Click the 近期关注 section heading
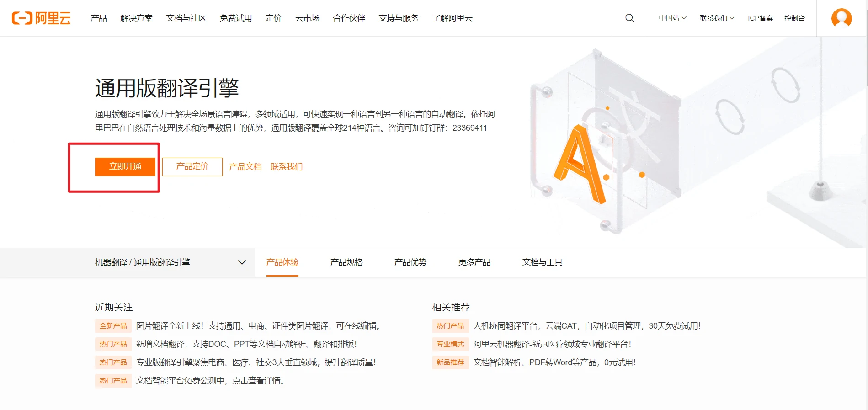The width and height of the screenshot is (868, 410). (114, 307)
